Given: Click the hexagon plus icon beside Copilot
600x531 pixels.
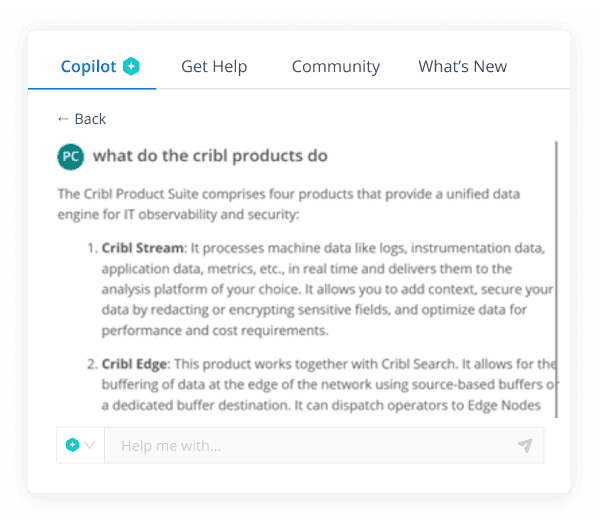Looking at the screenshot, I should [131, 67].
